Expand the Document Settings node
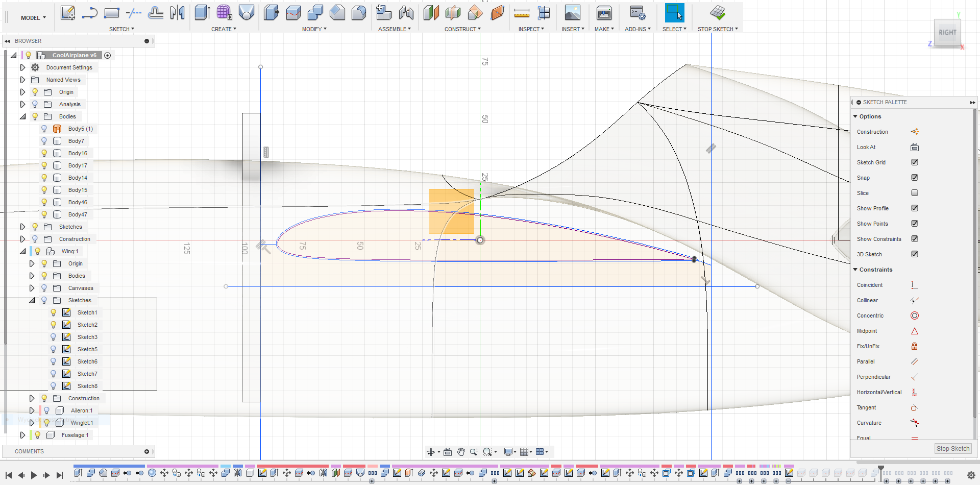Image resolution: width=980 pixels, height=485 pixels. [22, 67]
